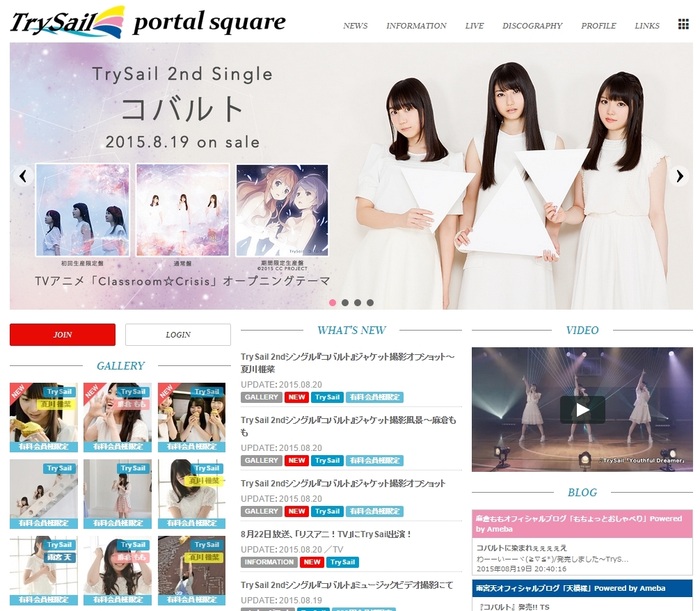Open gallery thumbnail of girl on staircase
Viewport: 700px width, 611px height.
point(44,494)
